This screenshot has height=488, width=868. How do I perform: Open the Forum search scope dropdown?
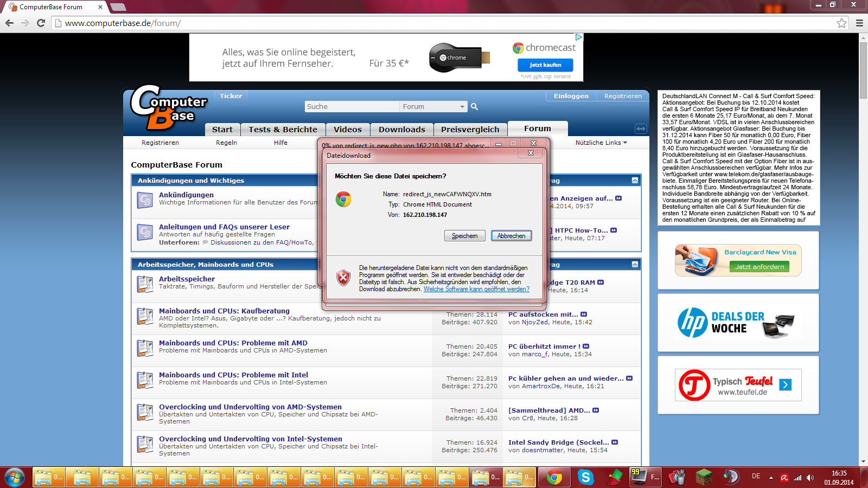433,107
